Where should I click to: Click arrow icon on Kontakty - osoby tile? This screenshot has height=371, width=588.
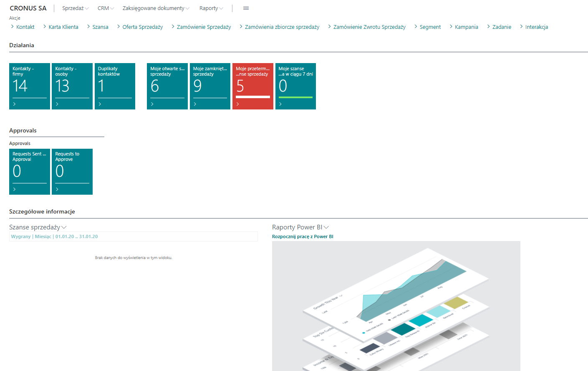click(x=57, y=104)
